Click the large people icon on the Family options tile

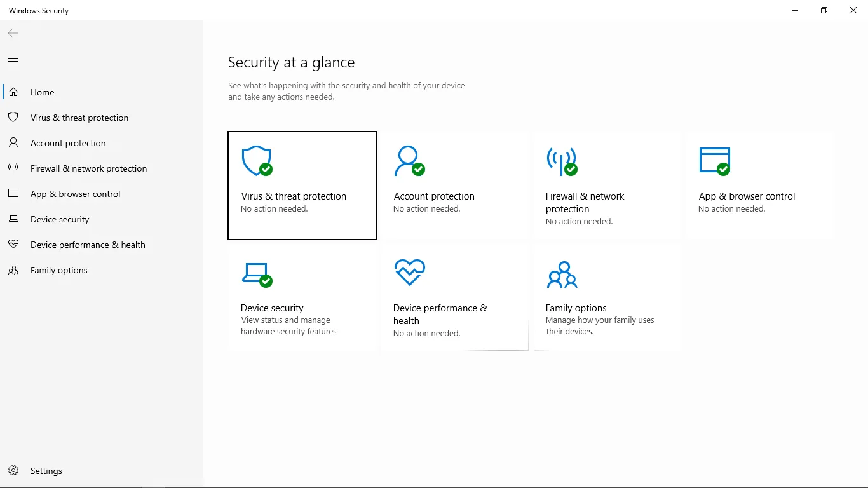tap(562, 274)
